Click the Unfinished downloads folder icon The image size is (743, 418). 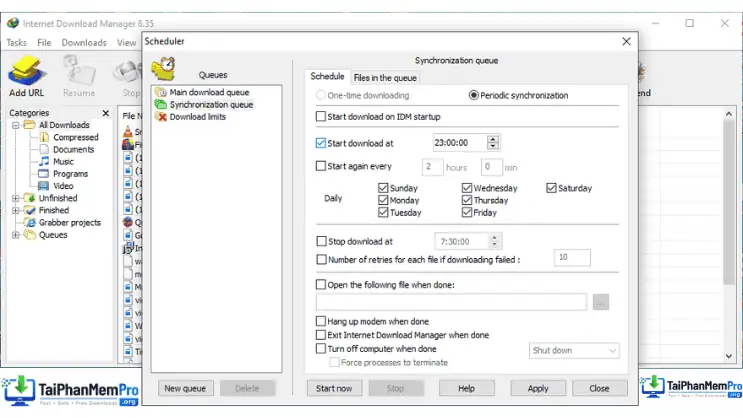pos(30,198)
